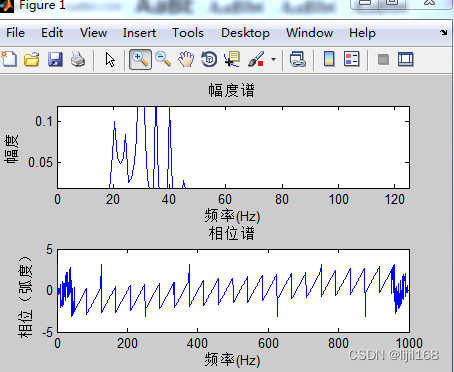Print the figure using printer icon
Viewport: 454px width, 372px height.
coord(78,60)
